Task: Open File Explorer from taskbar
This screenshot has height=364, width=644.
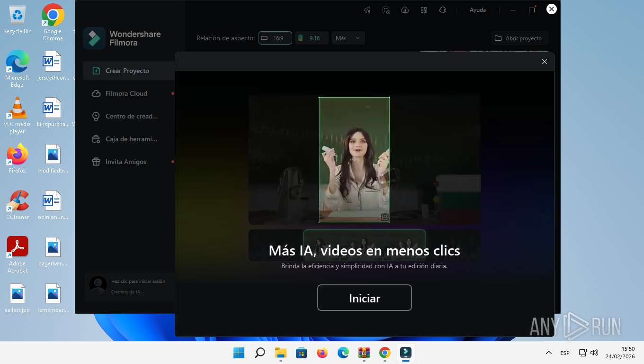Action: 281,353
